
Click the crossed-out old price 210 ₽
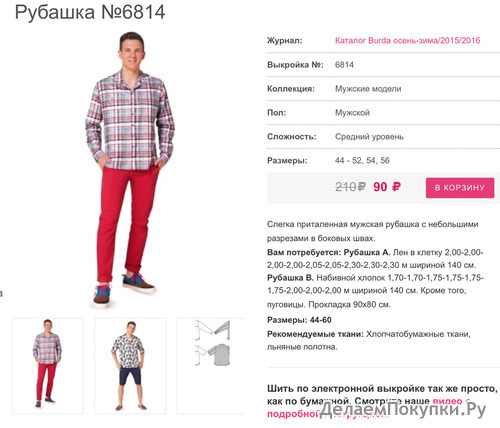coord(350,187)
